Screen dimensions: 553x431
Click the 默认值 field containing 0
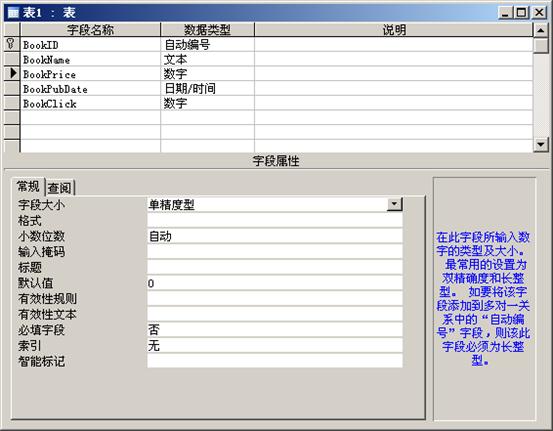pos(275,283)
